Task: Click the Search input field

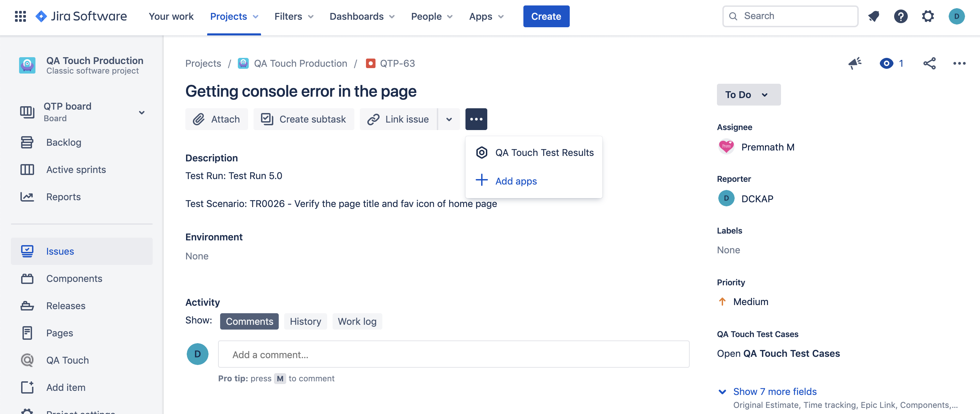Action: pos(790,16)
